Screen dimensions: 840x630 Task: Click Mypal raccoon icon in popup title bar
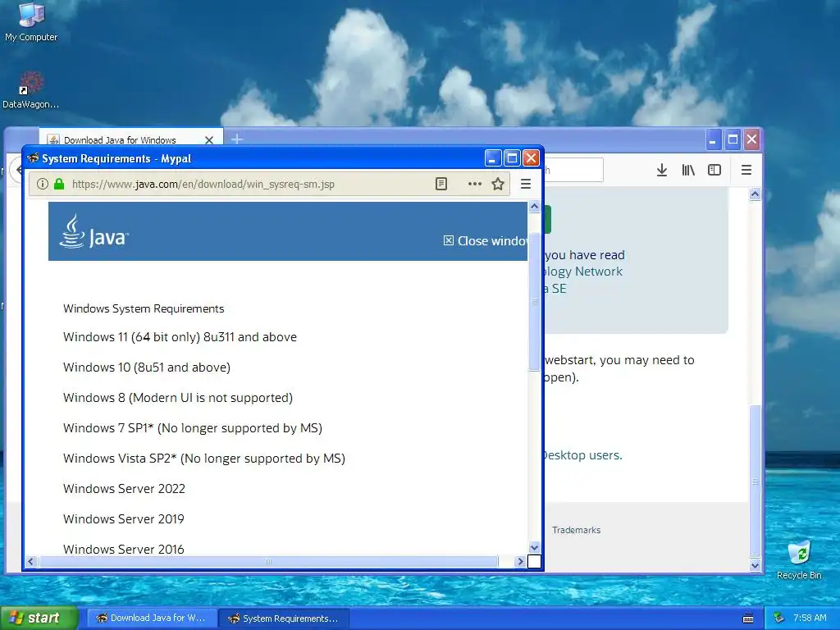coord(33,158)
